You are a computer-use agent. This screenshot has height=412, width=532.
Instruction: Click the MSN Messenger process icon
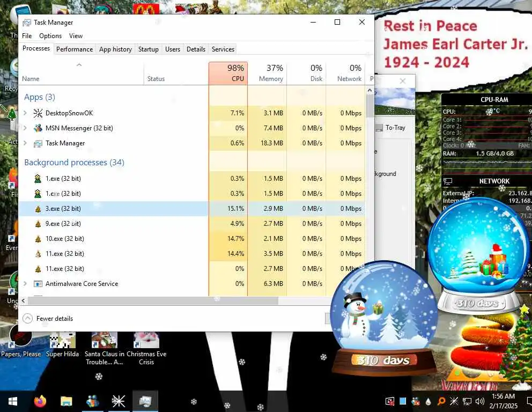click(x=38, y=128)
